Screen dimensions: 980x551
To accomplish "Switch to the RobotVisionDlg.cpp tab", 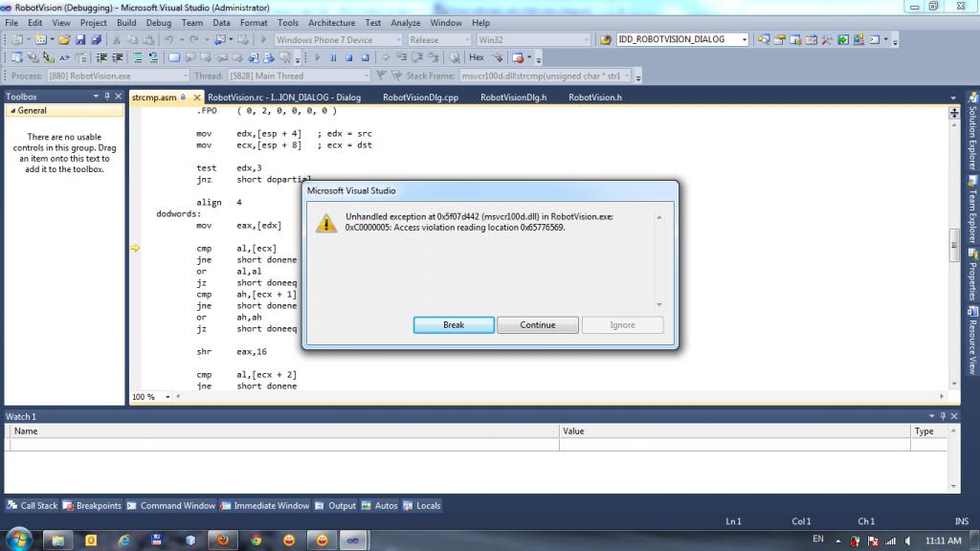I will click(421, 98).
